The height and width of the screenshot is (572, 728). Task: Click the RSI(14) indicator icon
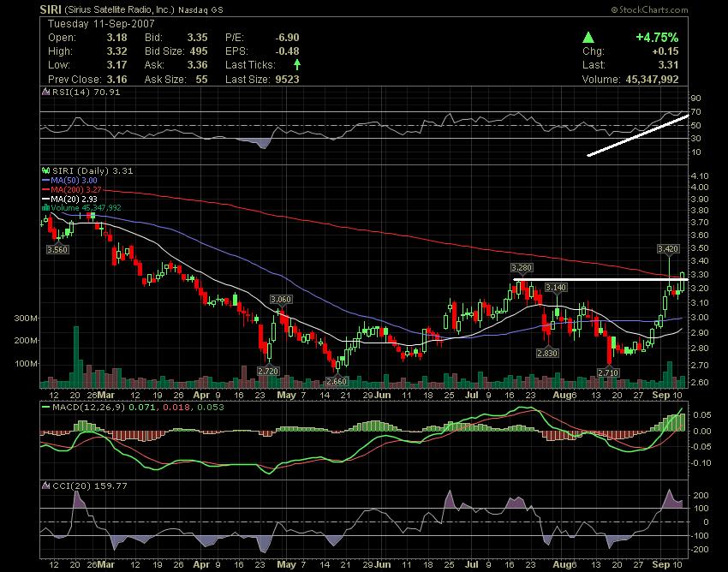pyautogui.click(x=45, y=92)
